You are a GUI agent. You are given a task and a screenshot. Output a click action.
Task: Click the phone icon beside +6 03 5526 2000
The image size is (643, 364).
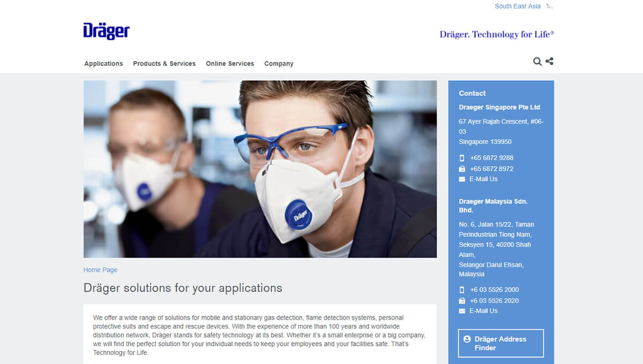[x=462, y=290]
